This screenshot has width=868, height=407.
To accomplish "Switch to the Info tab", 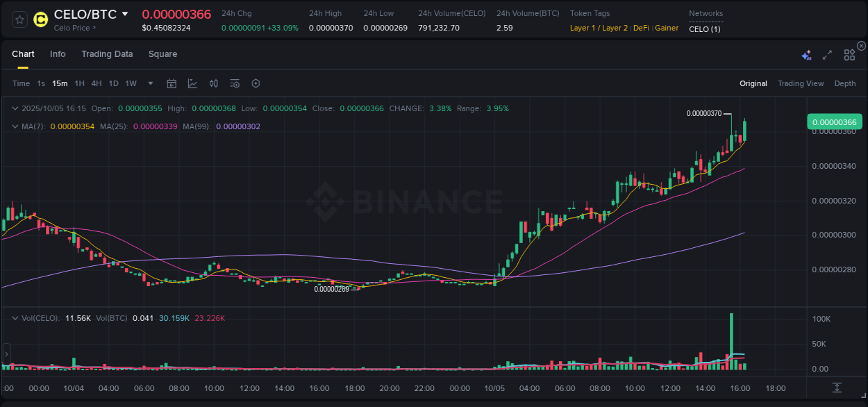I will coord(58,53).
